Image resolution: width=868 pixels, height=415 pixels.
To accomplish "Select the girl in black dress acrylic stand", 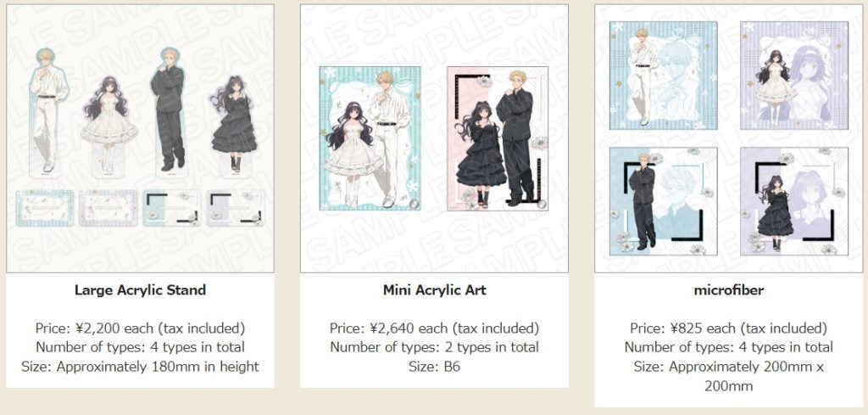I will point(234,125).
